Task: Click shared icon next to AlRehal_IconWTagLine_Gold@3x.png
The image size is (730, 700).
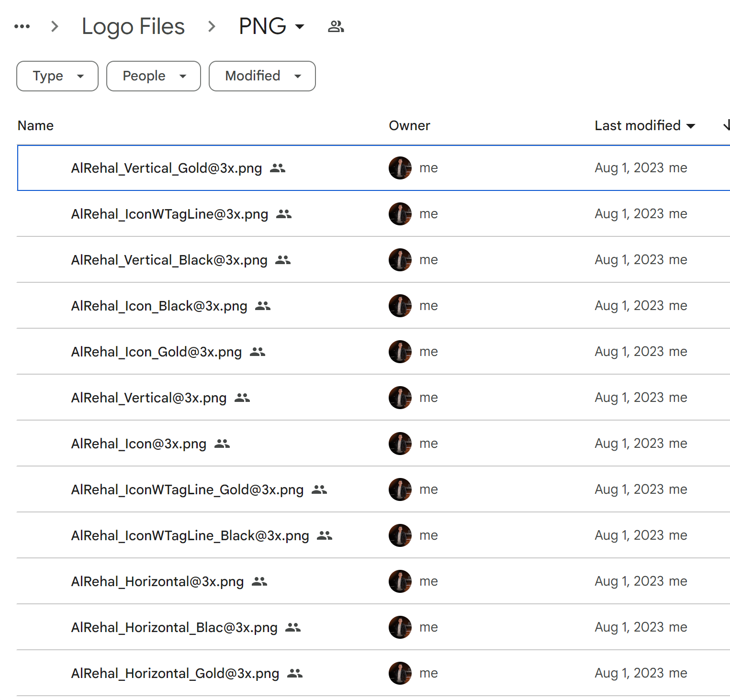Action: [x=319, y=489]
